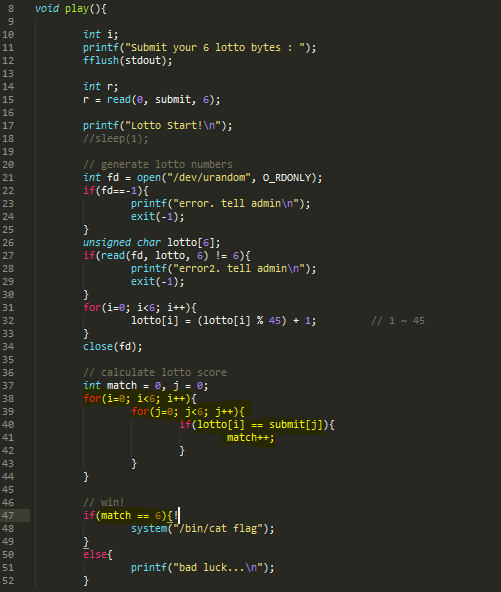Image resolution: width=501 pixels, height=592 pixels.
Task: Click the lotto[i] == submit[j] comparison
Action: pos(260,425)
